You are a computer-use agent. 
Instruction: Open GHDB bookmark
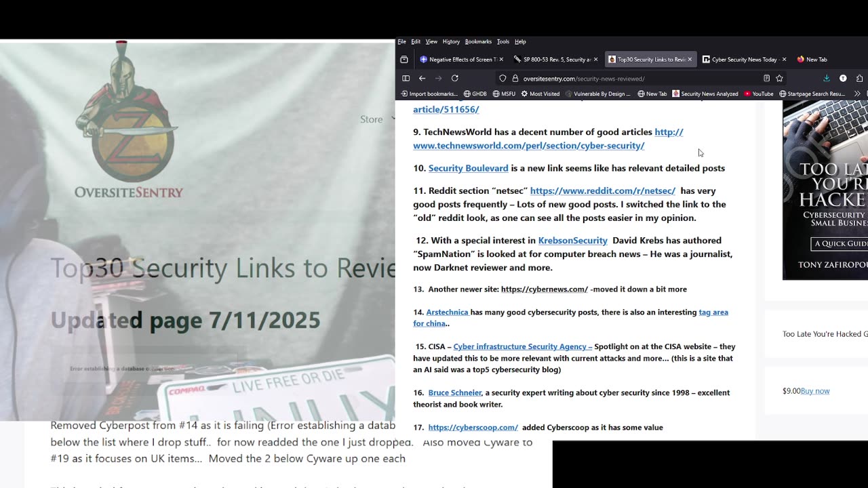click(475, 94)
